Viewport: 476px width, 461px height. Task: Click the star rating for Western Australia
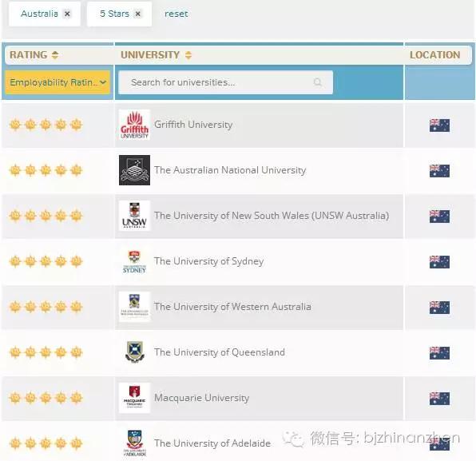(x=46, y=307)
